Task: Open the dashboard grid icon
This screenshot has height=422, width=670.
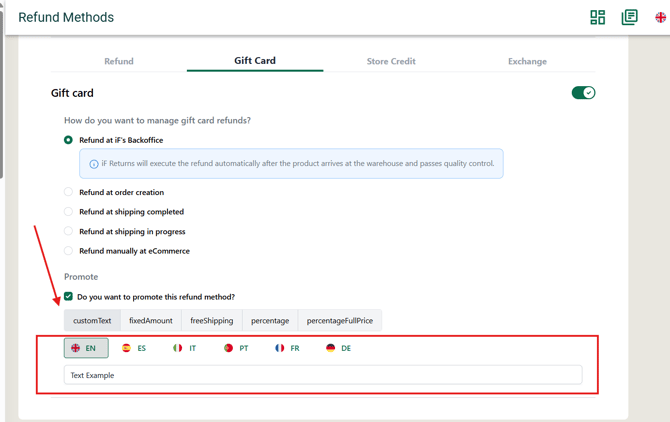Action: (x=597, y=17)
